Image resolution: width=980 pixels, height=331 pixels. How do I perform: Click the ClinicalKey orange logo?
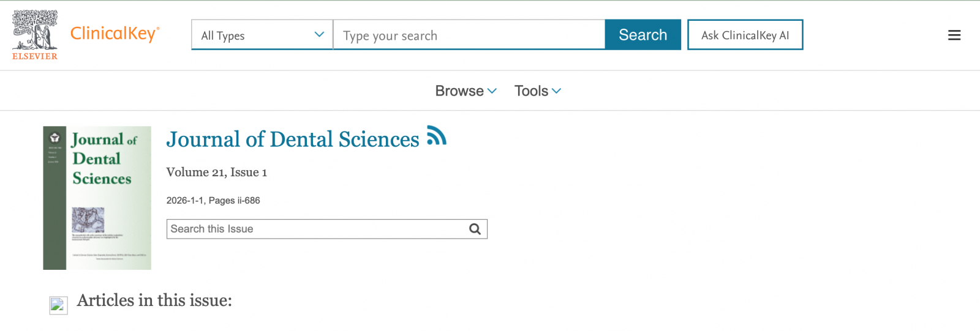[x=115, y=34]
